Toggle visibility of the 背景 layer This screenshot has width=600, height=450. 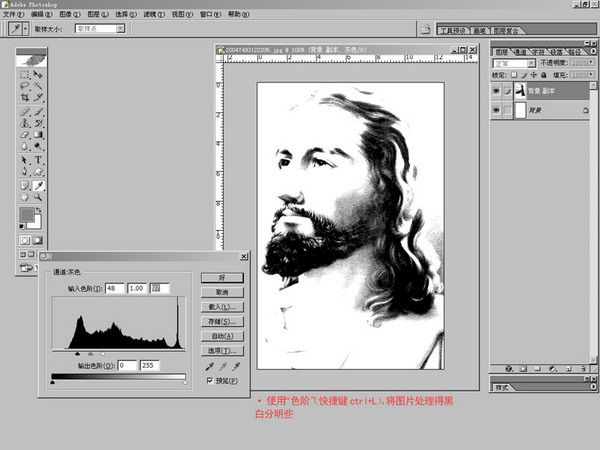point(497,114)
